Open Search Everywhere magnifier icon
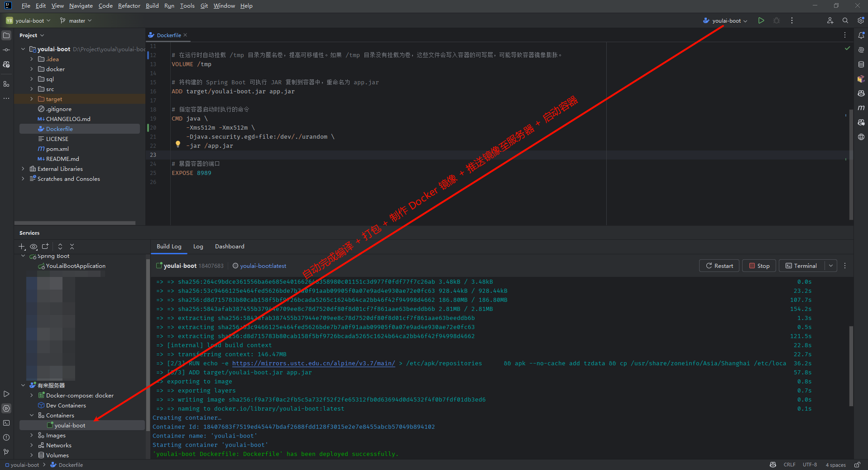Viewport: 868px width, 470px height. [845, 20]
